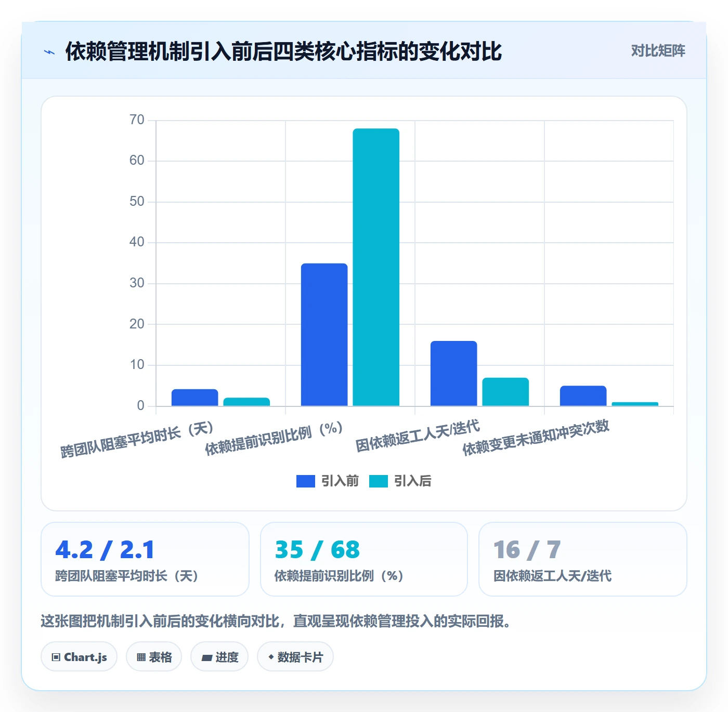The image size is (728, 712).
Task: Toggle the 引入前 legend entry
Action: [x=328, y=481]
